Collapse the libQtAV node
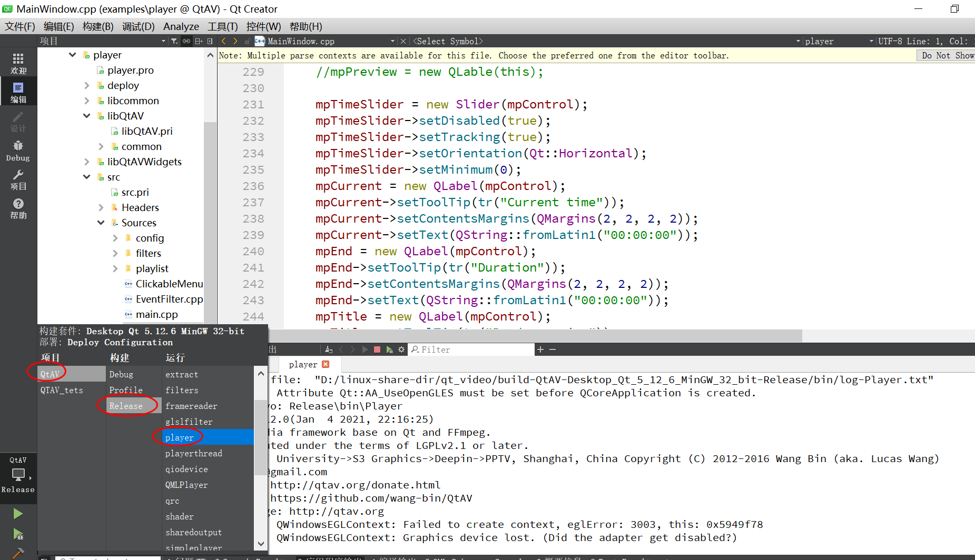The image size is (975, 560). (87, 116)
